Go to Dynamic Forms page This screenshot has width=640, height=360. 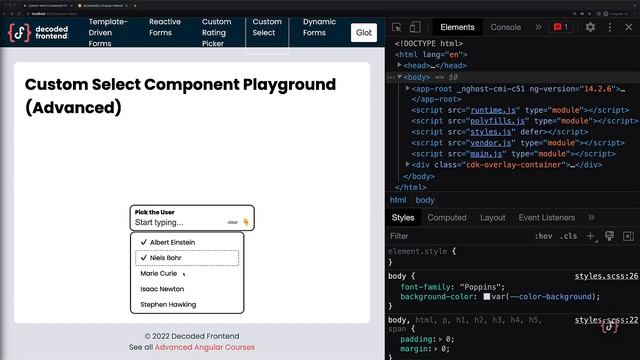click(x=319, y=27)
